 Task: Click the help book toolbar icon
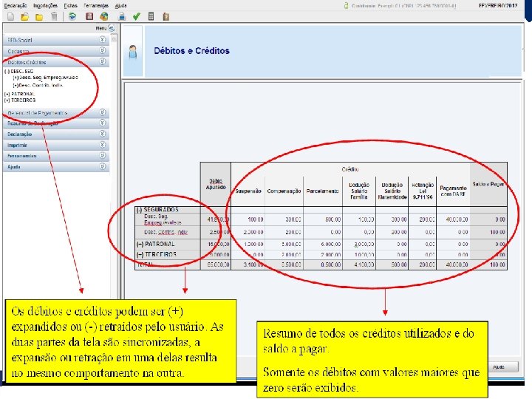pos(166,16)
